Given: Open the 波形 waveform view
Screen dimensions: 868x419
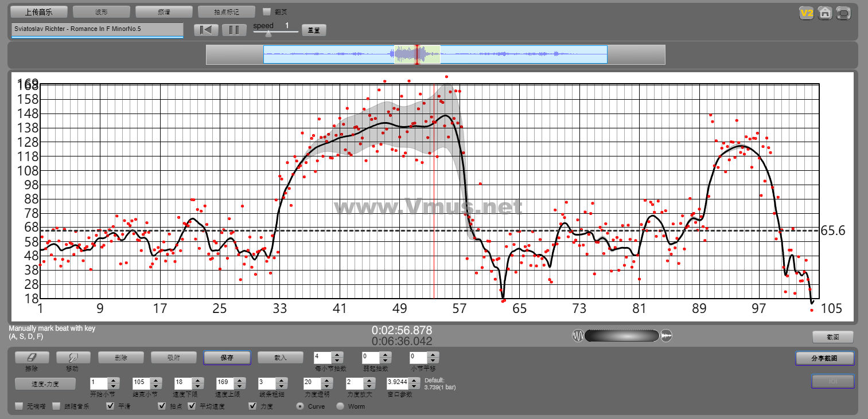Looking at the screenshot, I should pos(102,11).
